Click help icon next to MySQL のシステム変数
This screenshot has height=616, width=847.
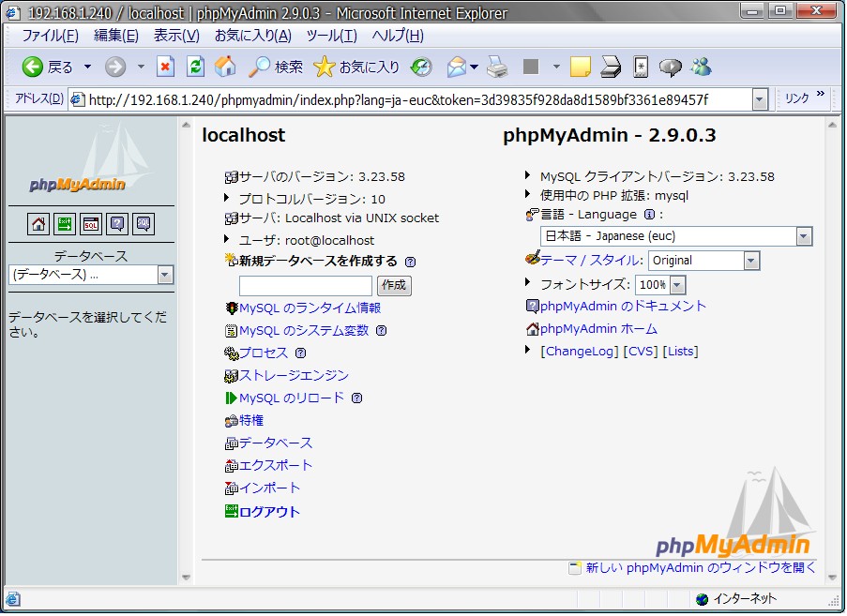(382, 331)
